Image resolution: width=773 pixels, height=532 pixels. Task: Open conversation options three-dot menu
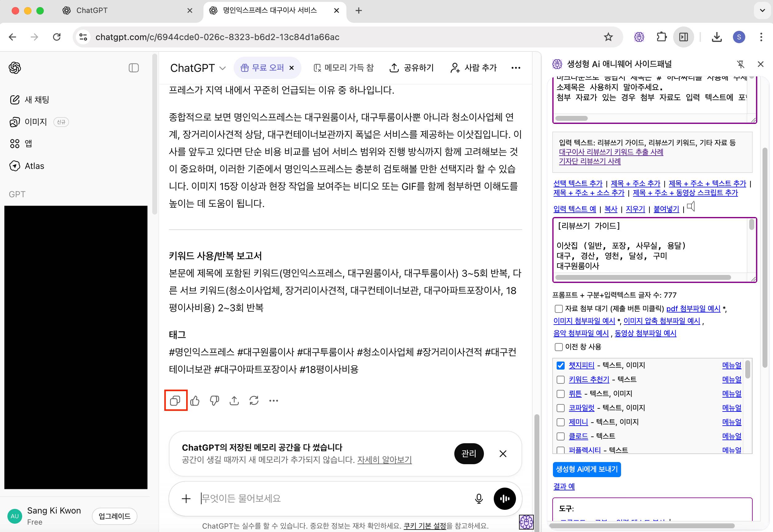click(x=516, y=68)
